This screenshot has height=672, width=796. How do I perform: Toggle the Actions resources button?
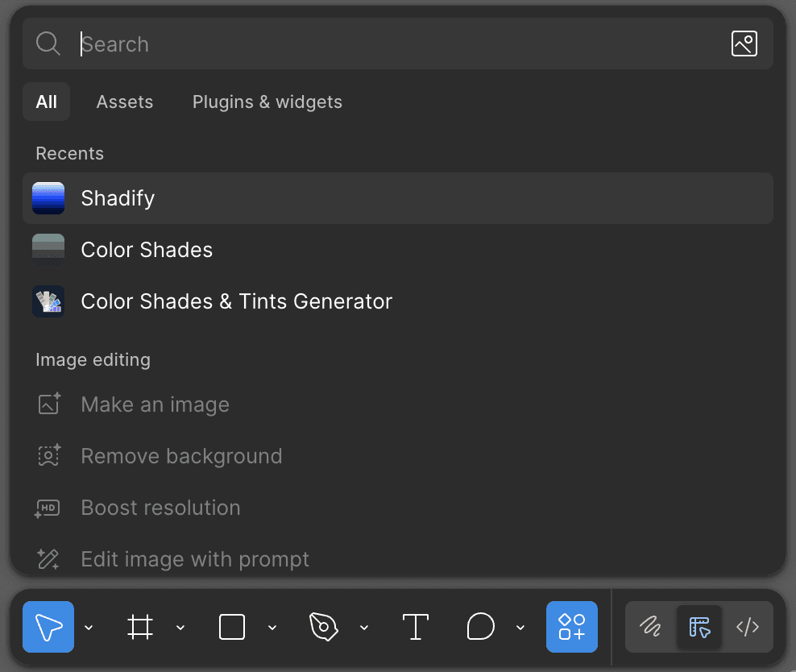tap(572, 627)
